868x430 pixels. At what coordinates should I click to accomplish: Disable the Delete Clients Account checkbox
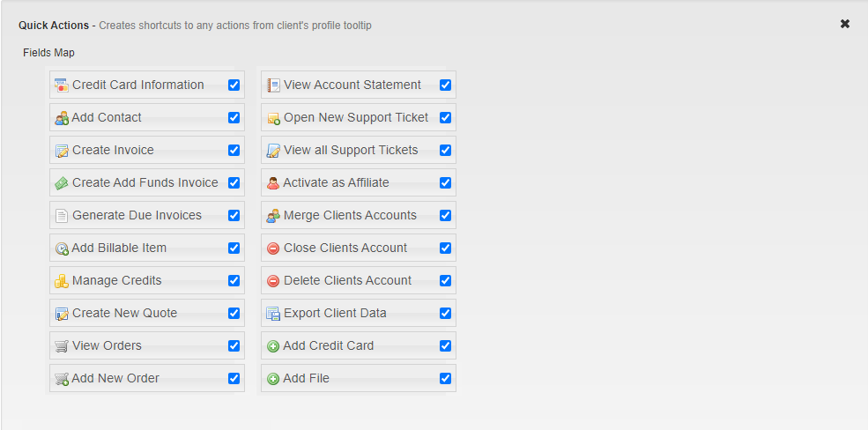446,280
